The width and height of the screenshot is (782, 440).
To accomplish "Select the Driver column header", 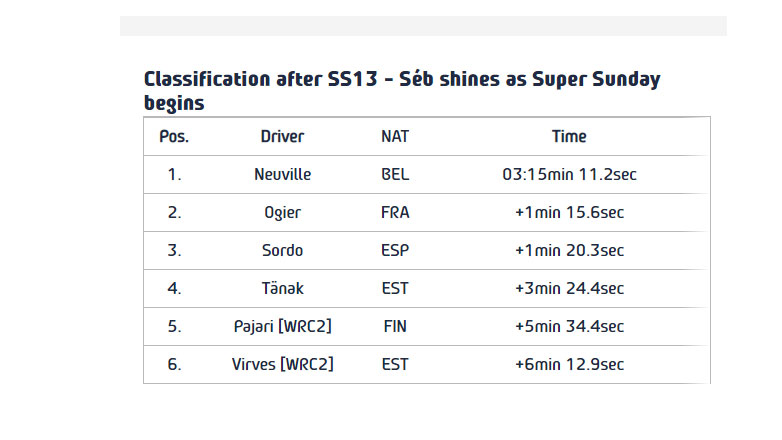I will tap(282, 136).
